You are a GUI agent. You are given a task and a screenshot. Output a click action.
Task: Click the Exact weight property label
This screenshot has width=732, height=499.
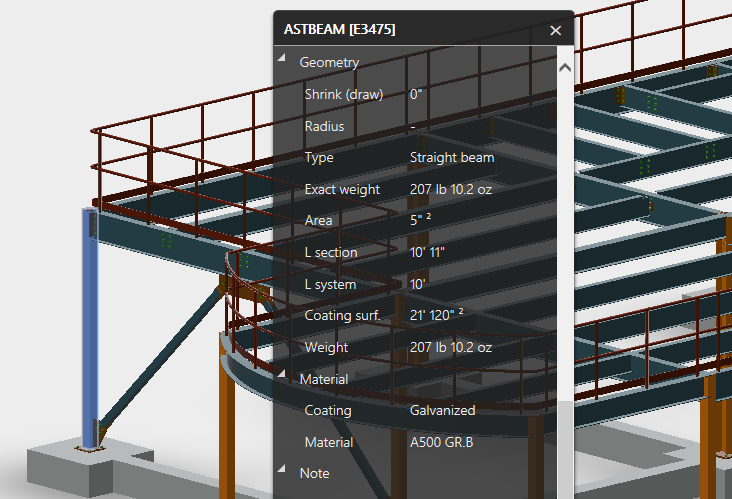click(x=342, y=189)
